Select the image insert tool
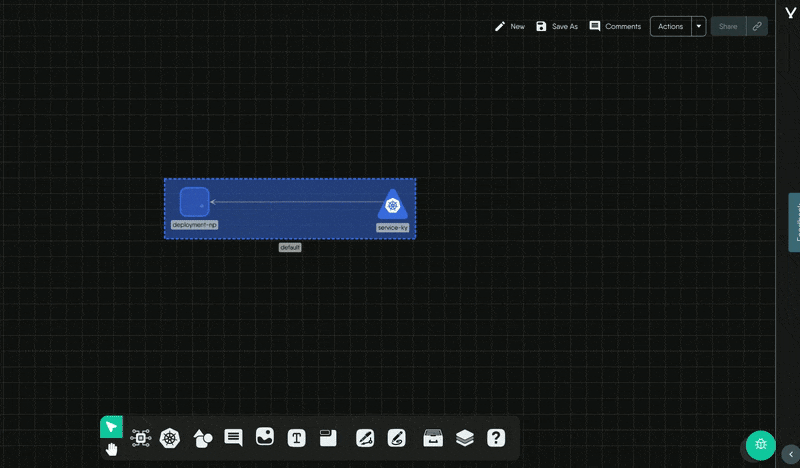The height and width of the screenshot is (468, 800). coord(265,437)
